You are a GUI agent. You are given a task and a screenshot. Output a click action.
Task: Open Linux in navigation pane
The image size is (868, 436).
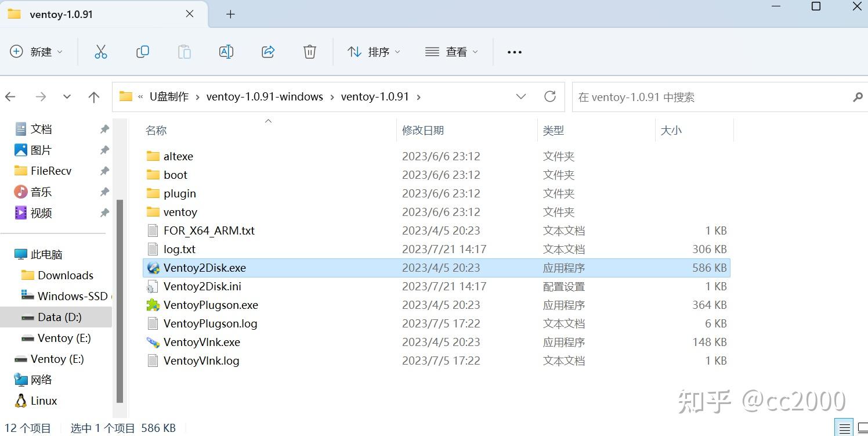tap(44, 401)
